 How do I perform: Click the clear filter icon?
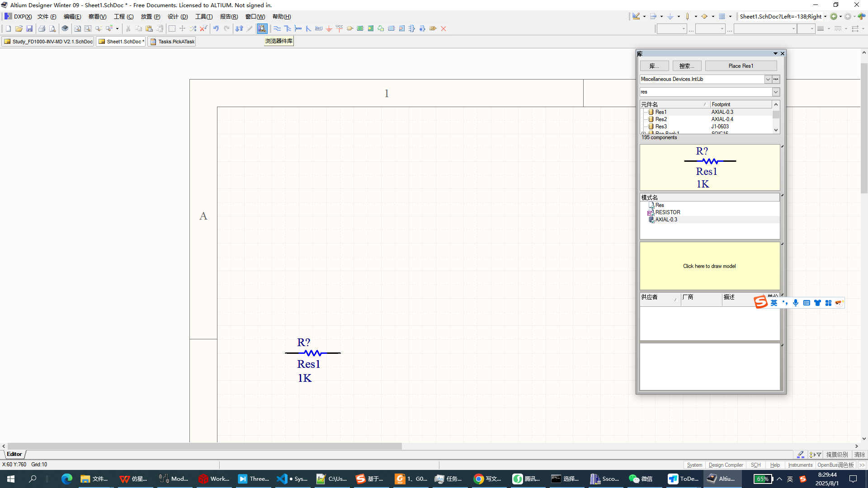[x=203, y=28]
